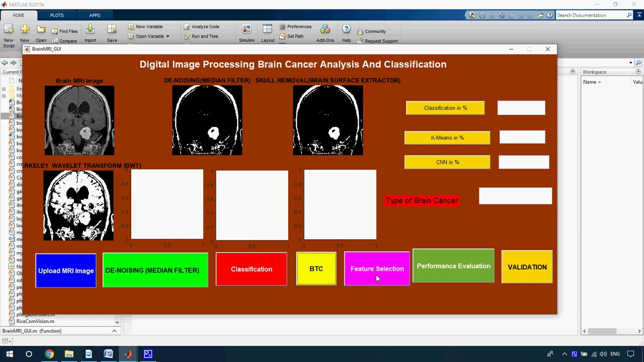The image size is (644, 362).
Task: Open the Workspace panel actions dropdown
Action: [x=638, y=72]
